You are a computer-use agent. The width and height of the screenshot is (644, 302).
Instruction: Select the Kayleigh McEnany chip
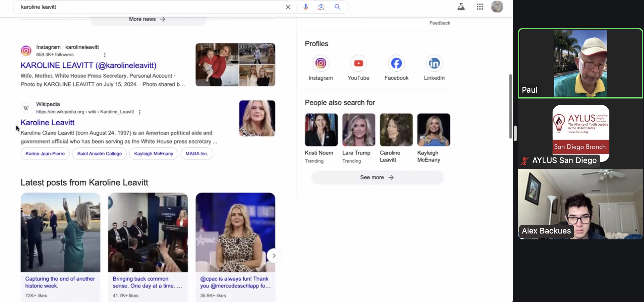(x=153, y=154)
